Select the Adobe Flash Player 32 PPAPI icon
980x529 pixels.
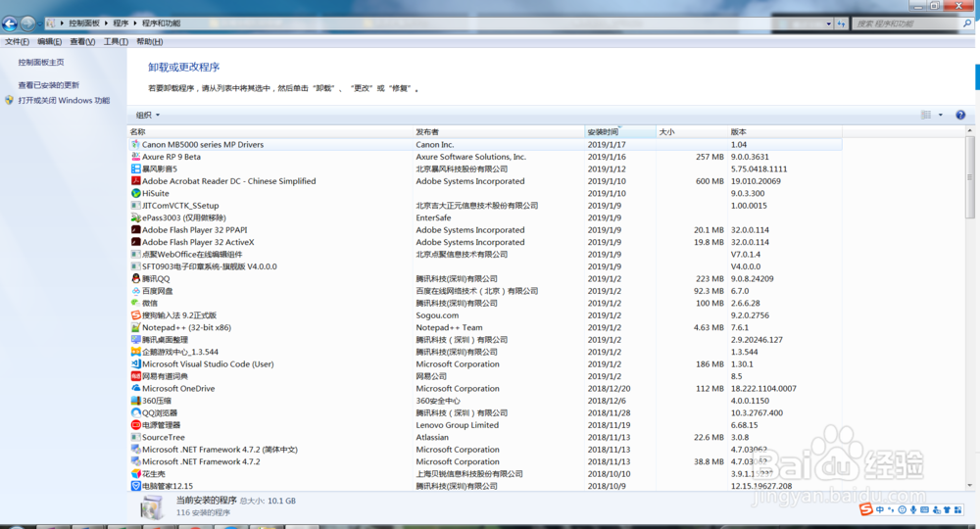pos(135,230)
